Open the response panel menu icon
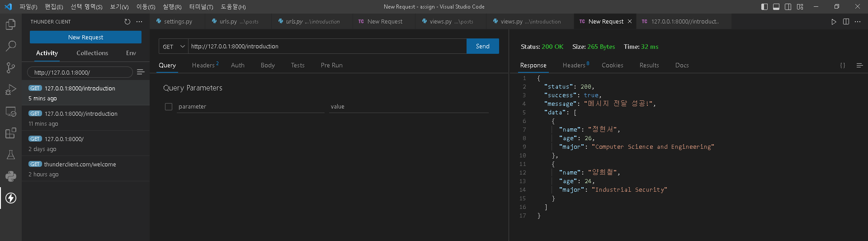Viewport: 868px width, 241px height. point(859,65)
